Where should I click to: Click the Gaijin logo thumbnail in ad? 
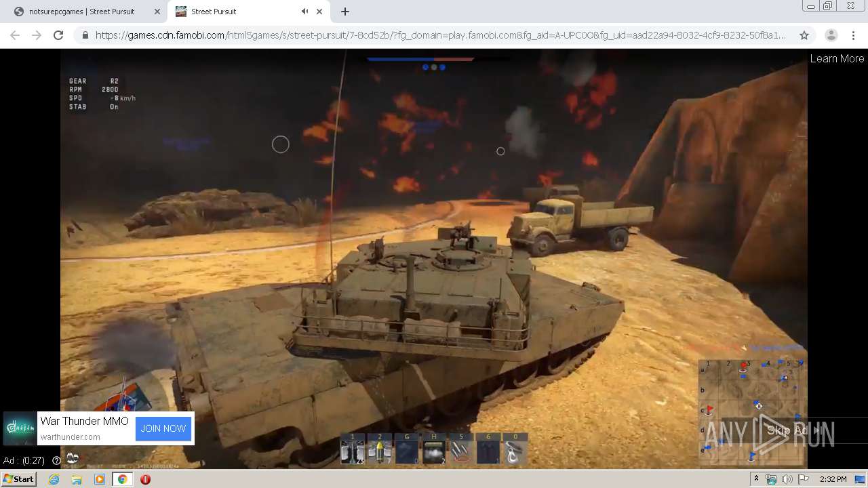click(20, 428)
